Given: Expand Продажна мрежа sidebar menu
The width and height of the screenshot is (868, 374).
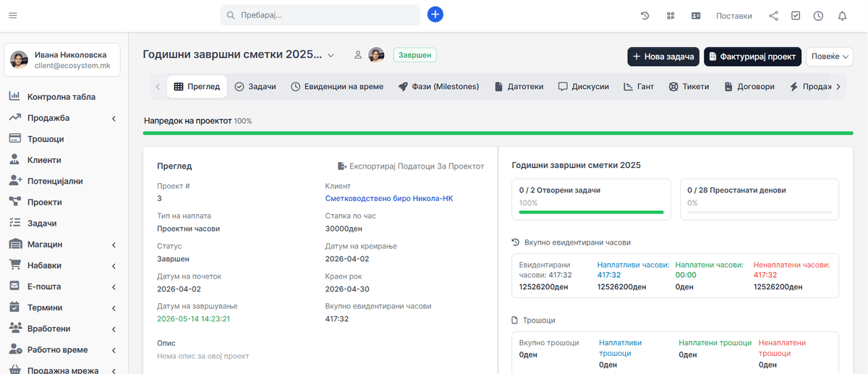Looking at the screenshot, I should click(x=64, y=369).
